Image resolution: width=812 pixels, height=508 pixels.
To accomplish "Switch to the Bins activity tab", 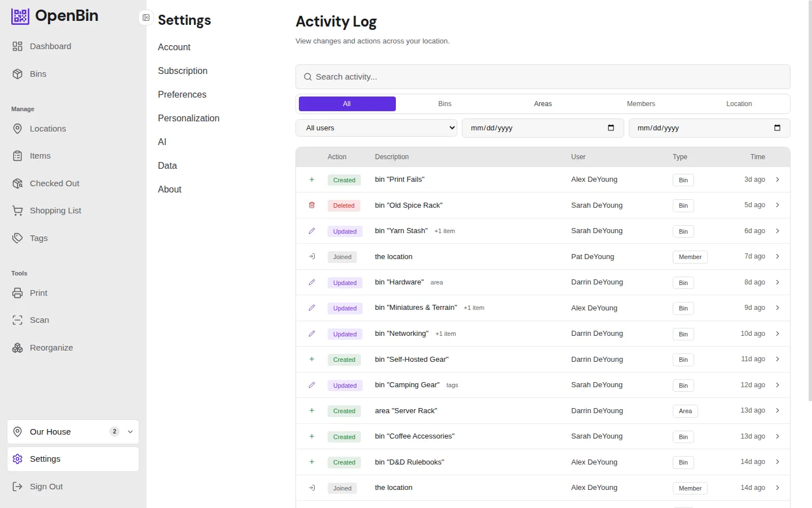I will pos(445,104).
